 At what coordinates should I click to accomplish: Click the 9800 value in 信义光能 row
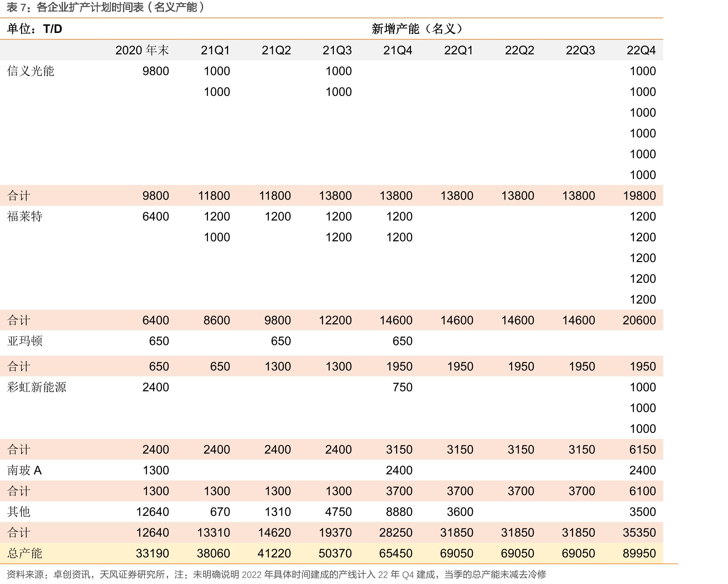(x=155, y=71)
